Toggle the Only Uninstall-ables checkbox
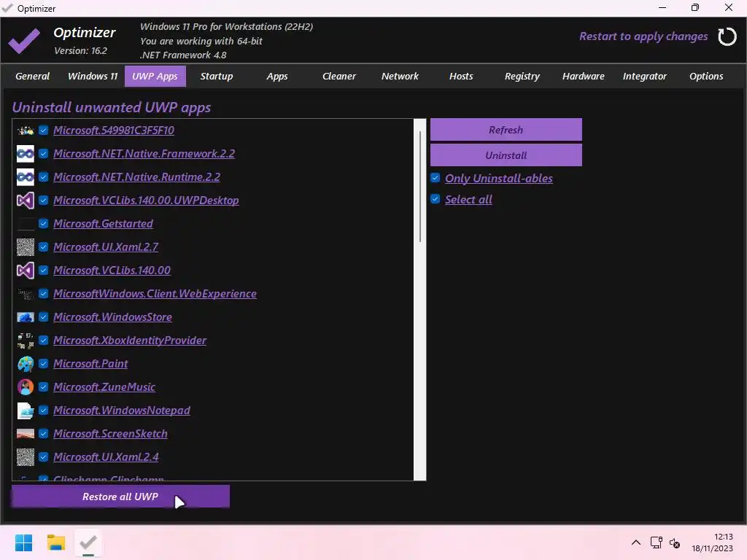747x560 pixels. (435, 178)
